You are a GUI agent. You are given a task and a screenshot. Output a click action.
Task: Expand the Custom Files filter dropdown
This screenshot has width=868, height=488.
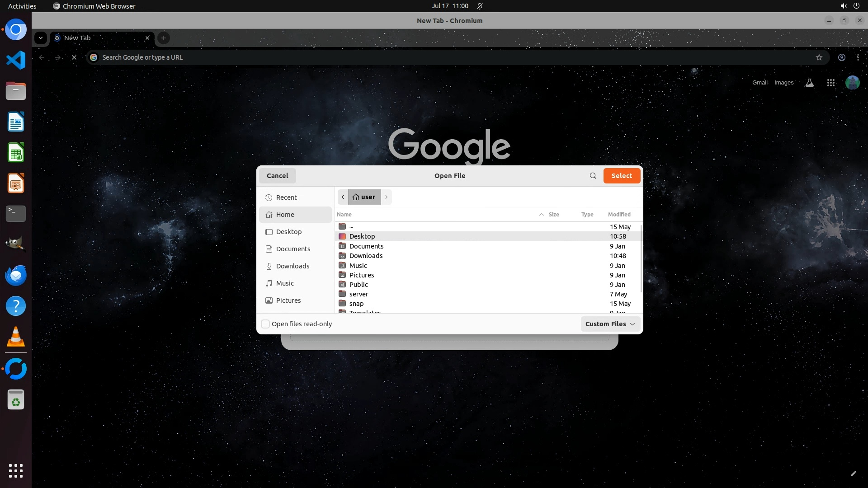[610, 324]
